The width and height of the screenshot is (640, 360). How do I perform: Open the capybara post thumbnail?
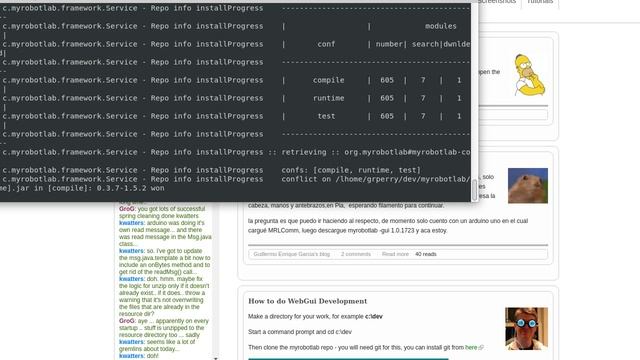528,186
